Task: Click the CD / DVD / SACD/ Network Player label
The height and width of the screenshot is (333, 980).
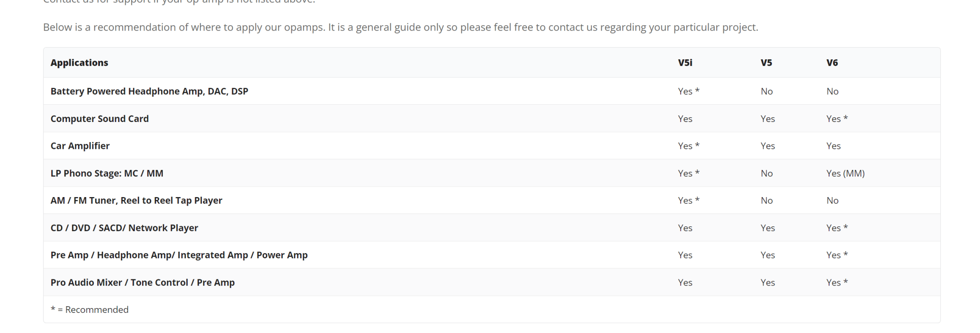Action: 124,228
